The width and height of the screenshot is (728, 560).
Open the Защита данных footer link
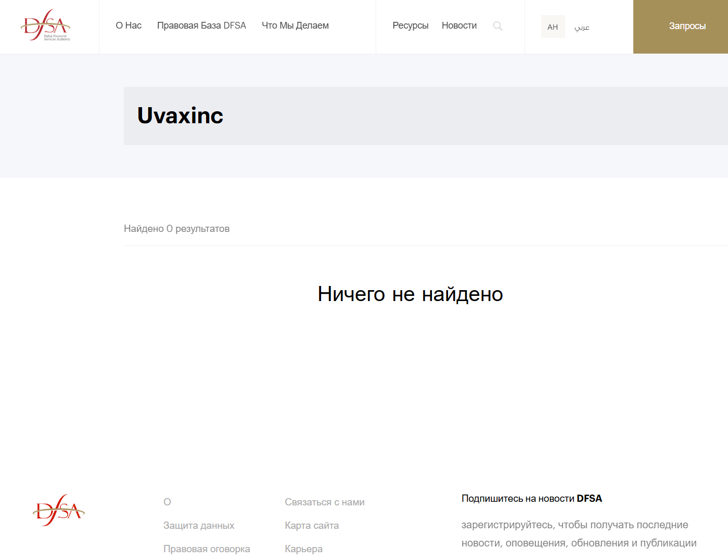(198, 526)
